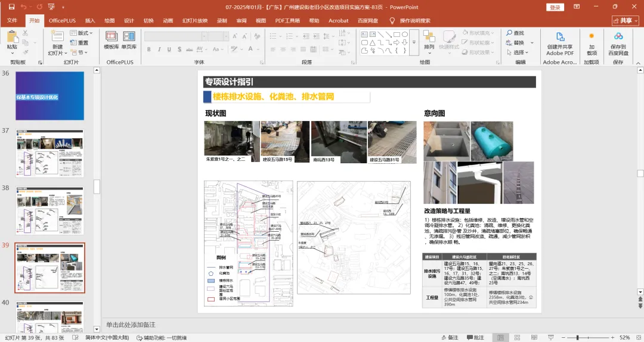Click the increase font size icon

235,36
